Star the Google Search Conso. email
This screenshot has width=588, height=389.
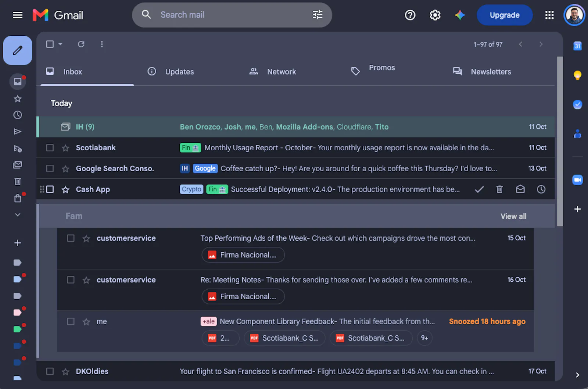(x=65, y=168)
